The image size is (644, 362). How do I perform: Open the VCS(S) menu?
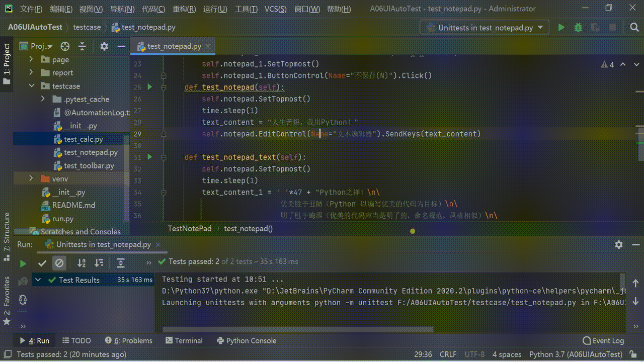pyautogui.click(x=276, y=9)
